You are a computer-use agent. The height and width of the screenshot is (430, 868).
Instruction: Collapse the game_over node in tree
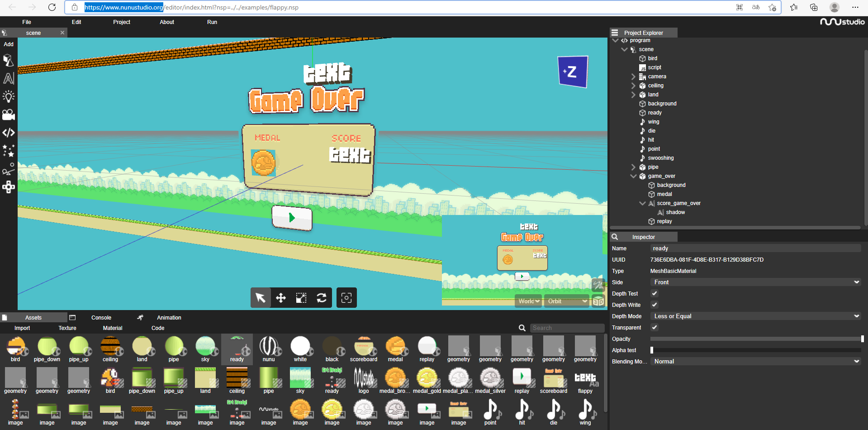[633, 176]
